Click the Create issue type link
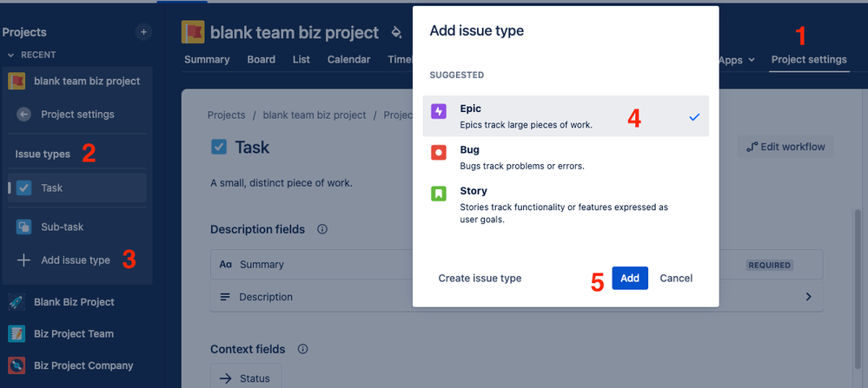 coord(480,279)
